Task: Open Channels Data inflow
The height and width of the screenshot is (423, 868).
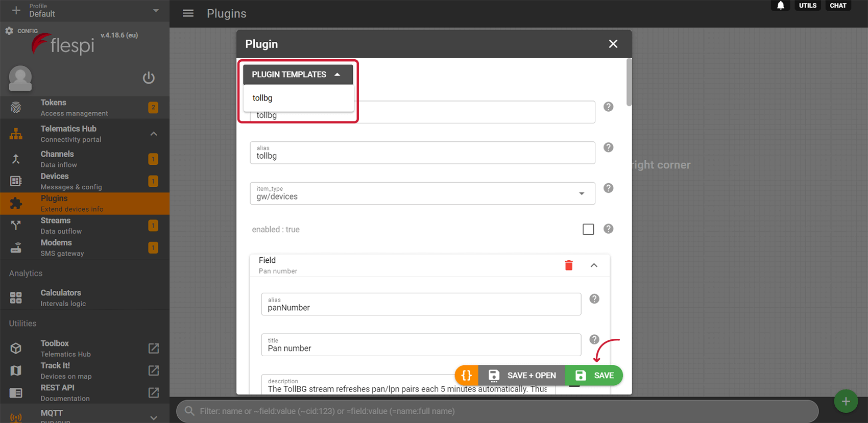Action: click(85, 159)
